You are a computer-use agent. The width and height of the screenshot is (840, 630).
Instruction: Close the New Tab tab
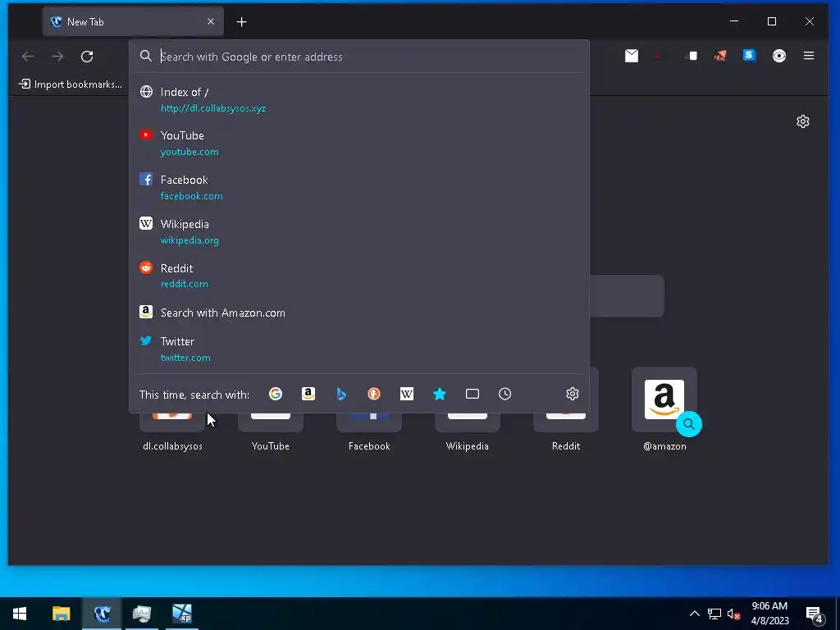pyautogui.click(x=211, y=21)
